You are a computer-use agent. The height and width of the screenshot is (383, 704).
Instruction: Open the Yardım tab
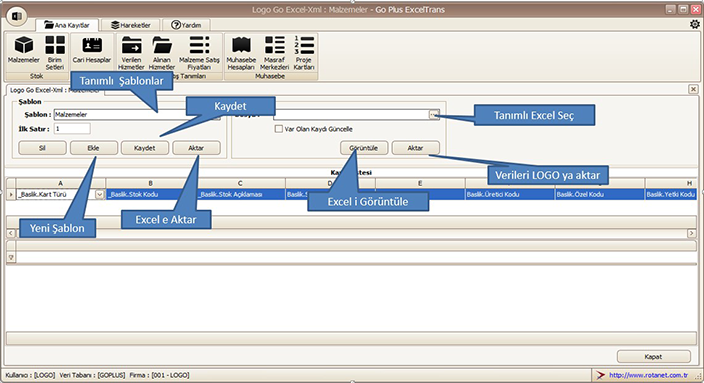[186, 25]
